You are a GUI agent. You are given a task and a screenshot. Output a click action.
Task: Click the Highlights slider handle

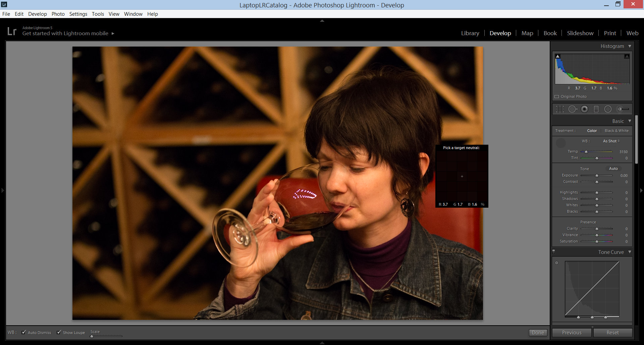pyautogui.click(x=597, y=193)
